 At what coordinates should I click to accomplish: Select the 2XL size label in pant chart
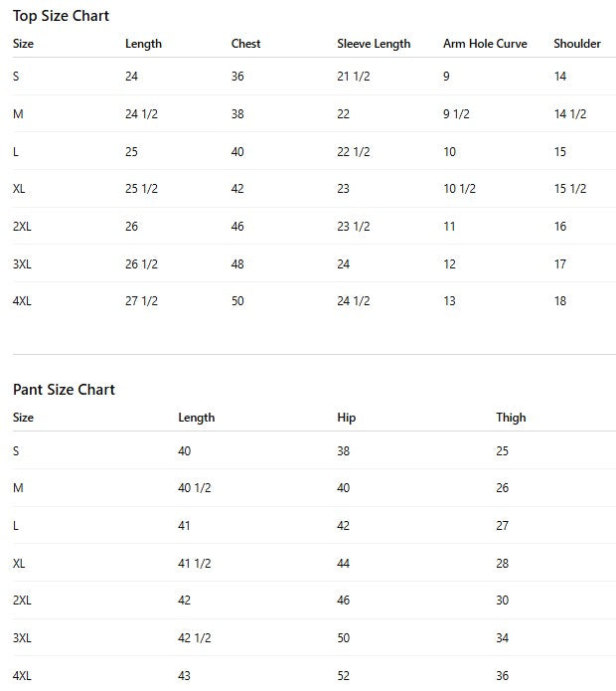[22, 601]
